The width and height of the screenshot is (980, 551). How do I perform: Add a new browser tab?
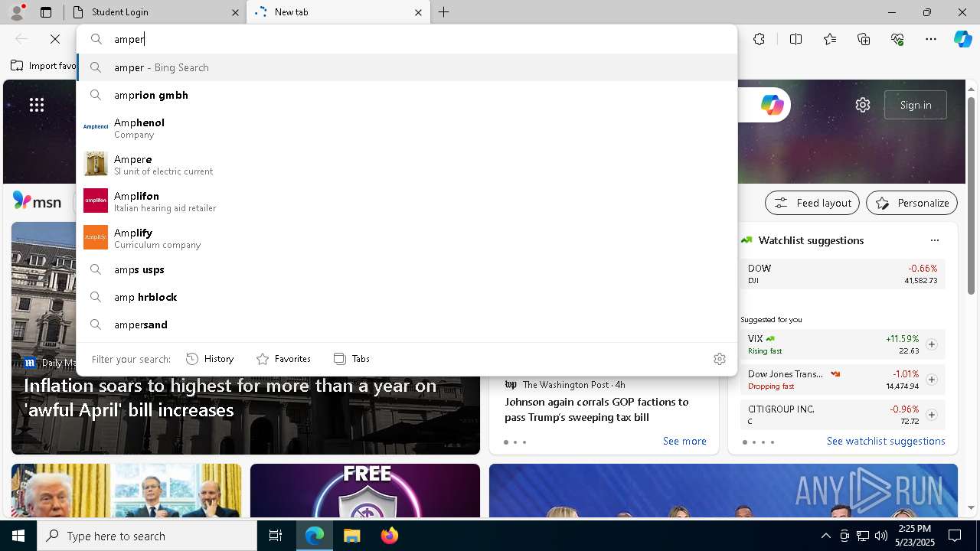tap(444, 12)
